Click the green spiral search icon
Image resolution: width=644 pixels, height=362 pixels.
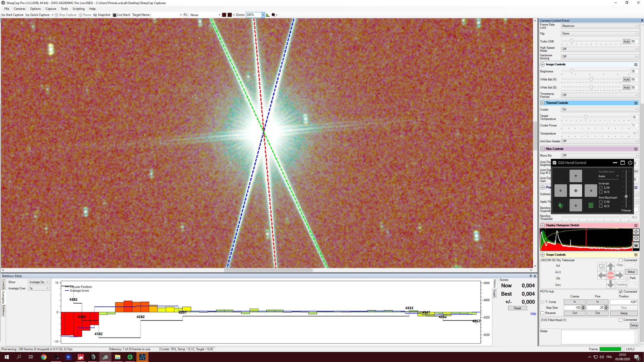tap(591, 206)
